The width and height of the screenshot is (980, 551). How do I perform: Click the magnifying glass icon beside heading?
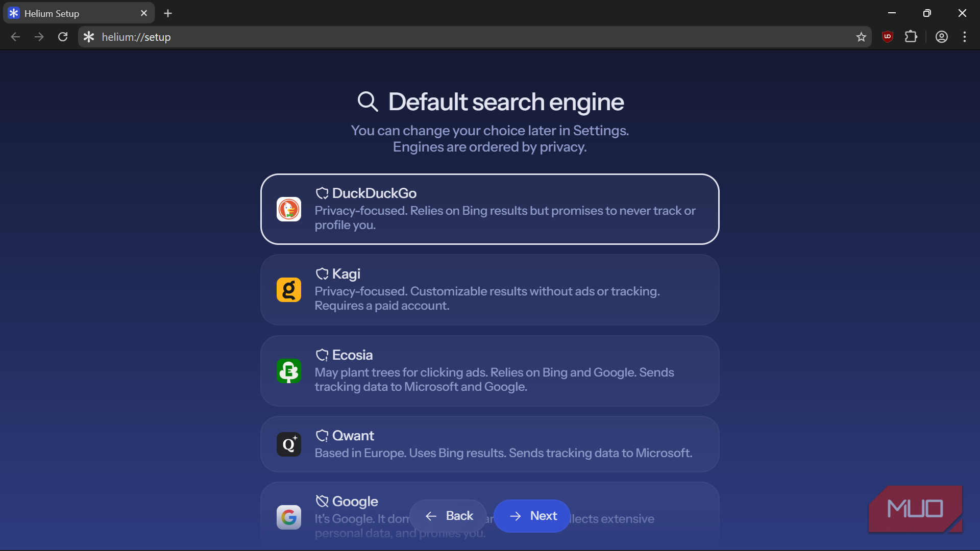pos(367,102)
